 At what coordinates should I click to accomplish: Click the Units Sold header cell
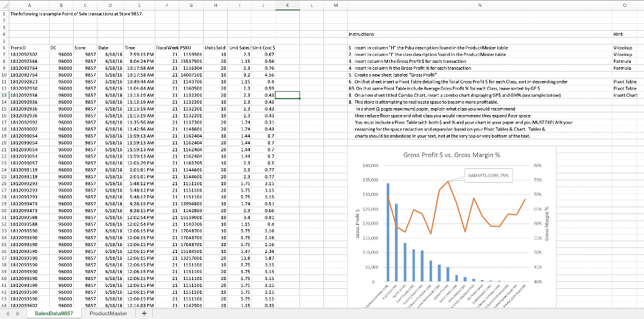tap(215, 47)
